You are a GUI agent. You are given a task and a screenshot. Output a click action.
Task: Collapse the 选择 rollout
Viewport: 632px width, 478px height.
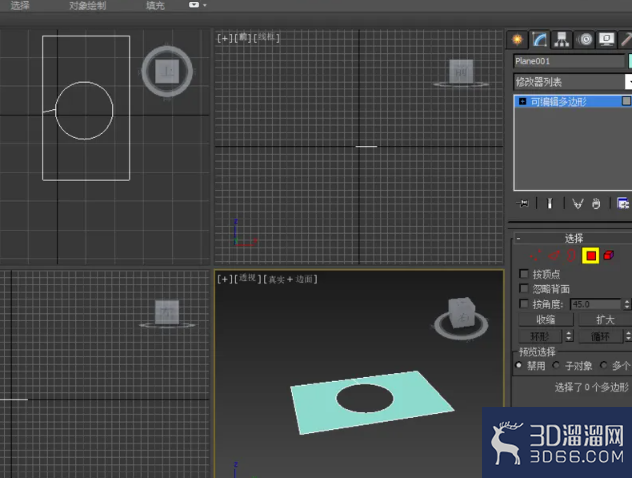click(518, 239)
